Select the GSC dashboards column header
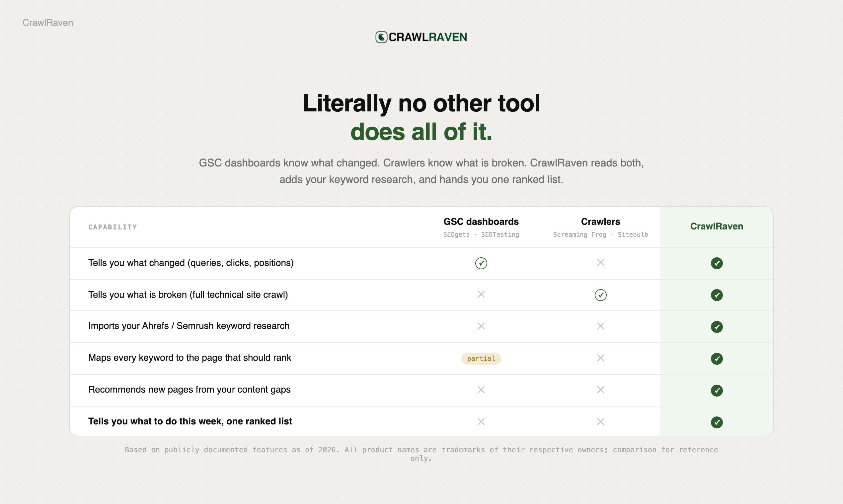843x504 pixels. [x=481, y=227]
